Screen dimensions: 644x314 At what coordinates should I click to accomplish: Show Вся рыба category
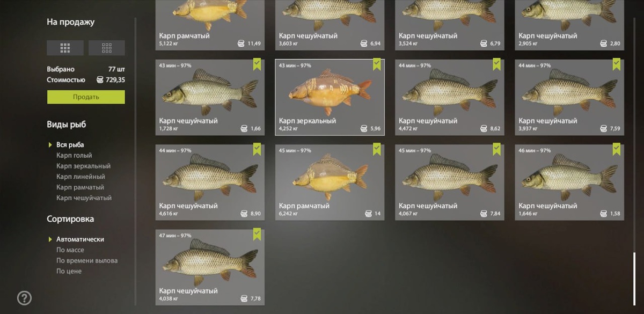[x=70, y=144]
